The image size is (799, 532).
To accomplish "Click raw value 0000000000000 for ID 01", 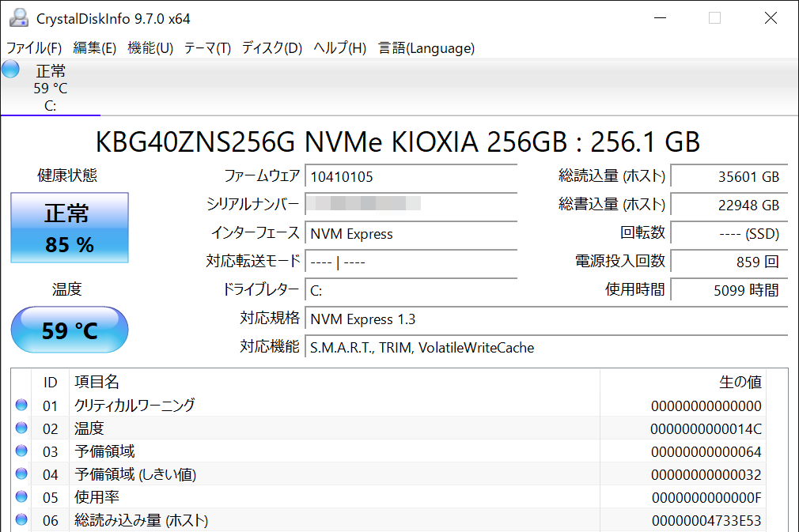I will pos(706,406).
